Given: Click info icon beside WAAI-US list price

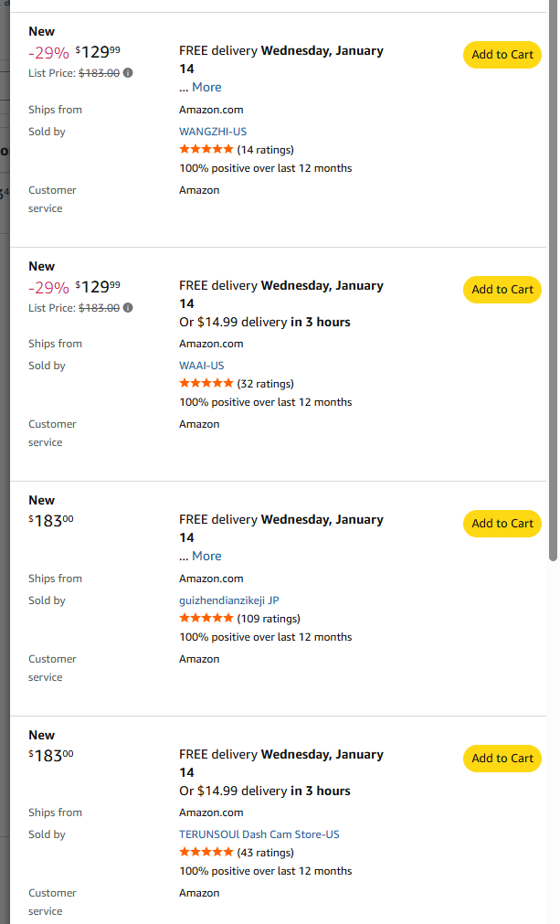Looking at the screenshot, I should (x=128, y=308).
